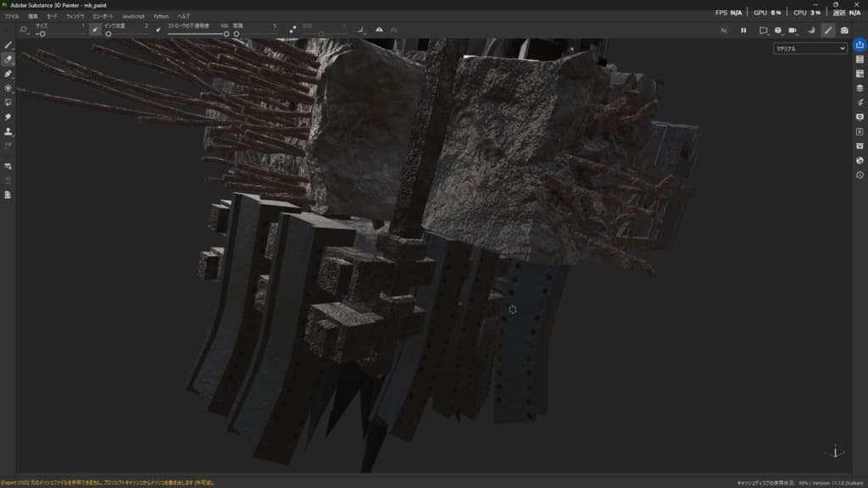
Task: Click the blue export share icon
Action: (x=860, y=45)
